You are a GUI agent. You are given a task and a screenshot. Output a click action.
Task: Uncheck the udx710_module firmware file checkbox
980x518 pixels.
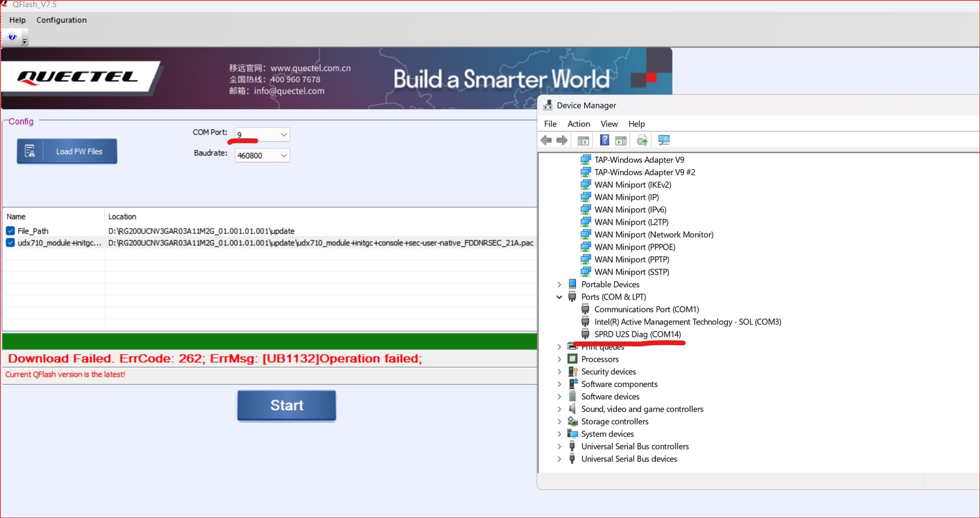[x=10, y=243]
